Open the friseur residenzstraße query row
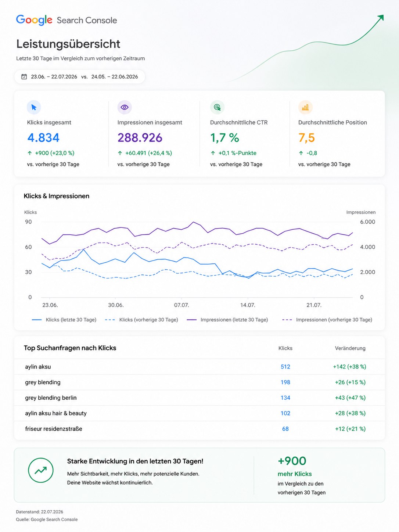399x532 pixels. click(x=199, y=429)
